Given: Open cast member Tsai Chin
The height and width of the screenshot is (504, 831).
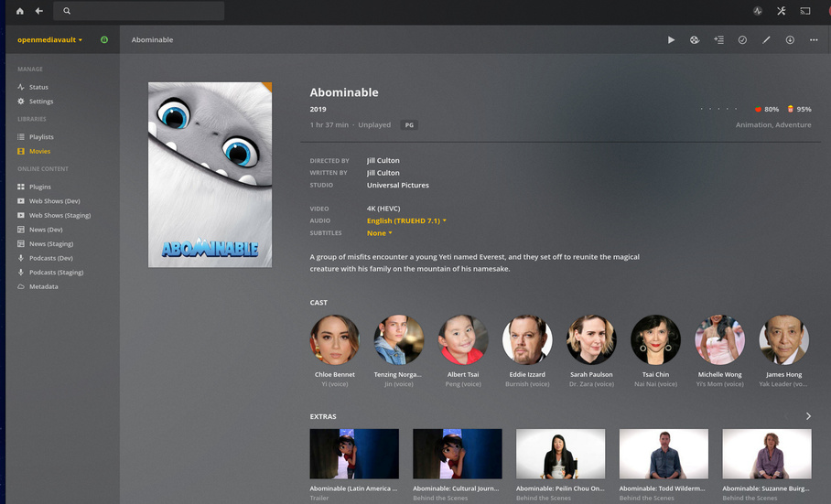Looking at the screenshot, I should coord(655,340).
